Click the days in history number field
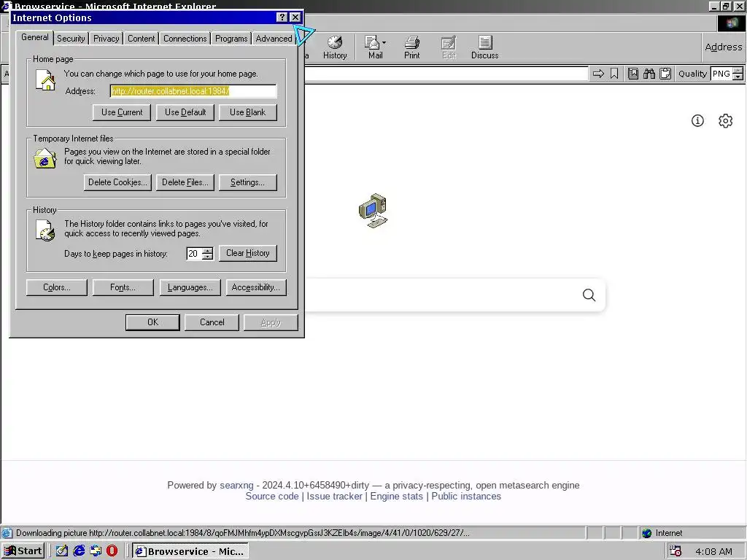Screen dimensions: 747x560 tap(194, 253)
